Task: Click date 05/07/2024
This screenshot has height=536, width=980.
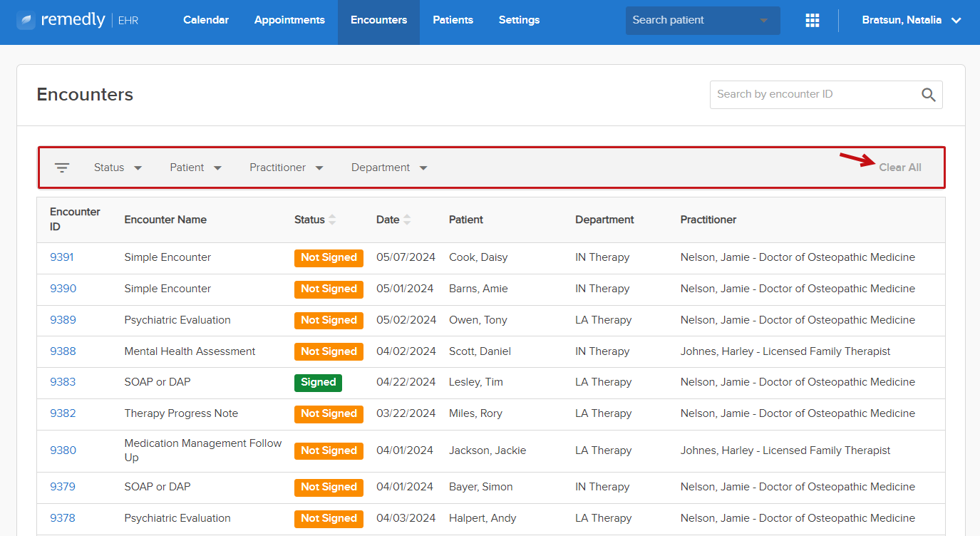Action: click(406, 257)
